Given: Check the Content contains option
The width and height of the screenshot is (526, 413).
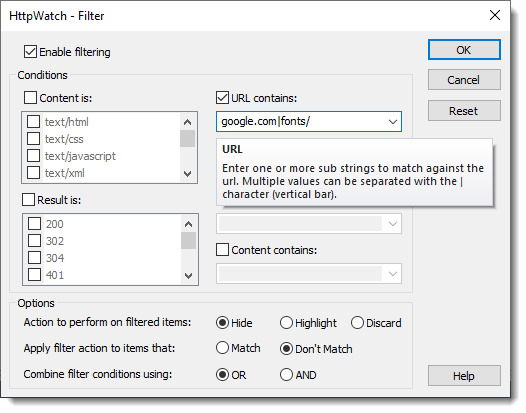Looking at the screenshot, I should 222,250.
